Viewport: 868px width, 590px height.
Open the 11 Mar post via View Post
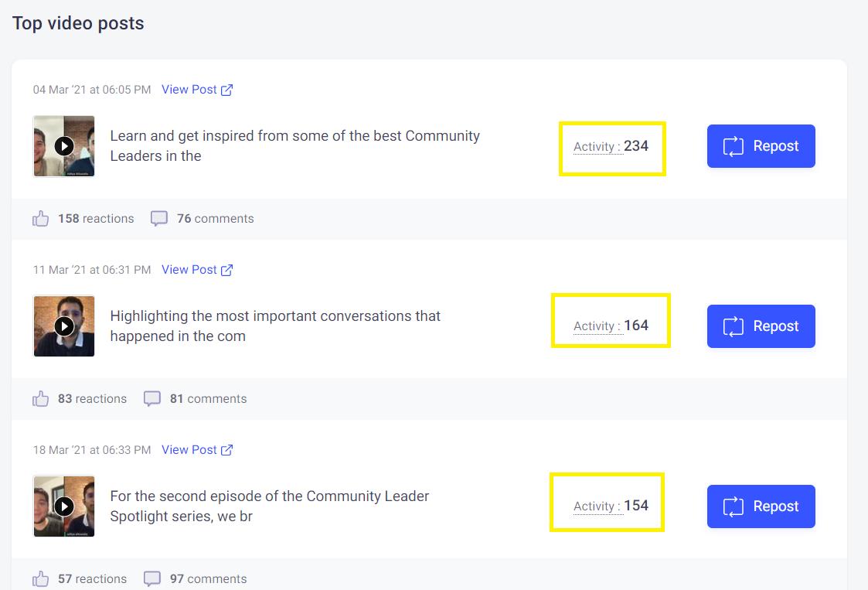(x=189, y=269)
